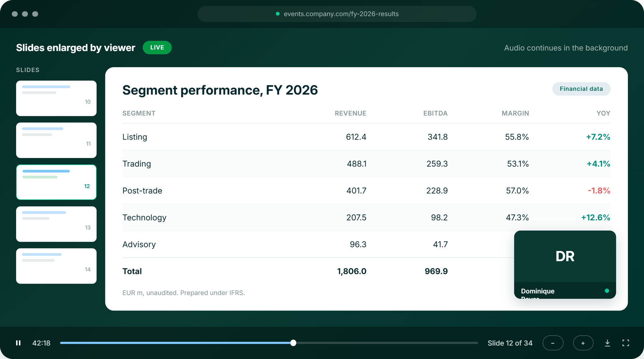644x359 pixels.
Task: Click the REVENUE column header
Action: (x=350, y=113)
